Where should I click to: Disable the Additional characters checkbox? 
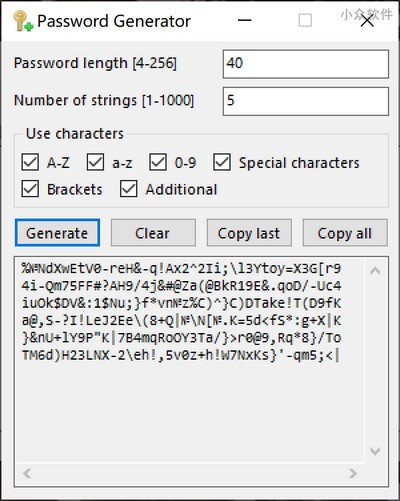pyautogui.click(x=129, y=189)
